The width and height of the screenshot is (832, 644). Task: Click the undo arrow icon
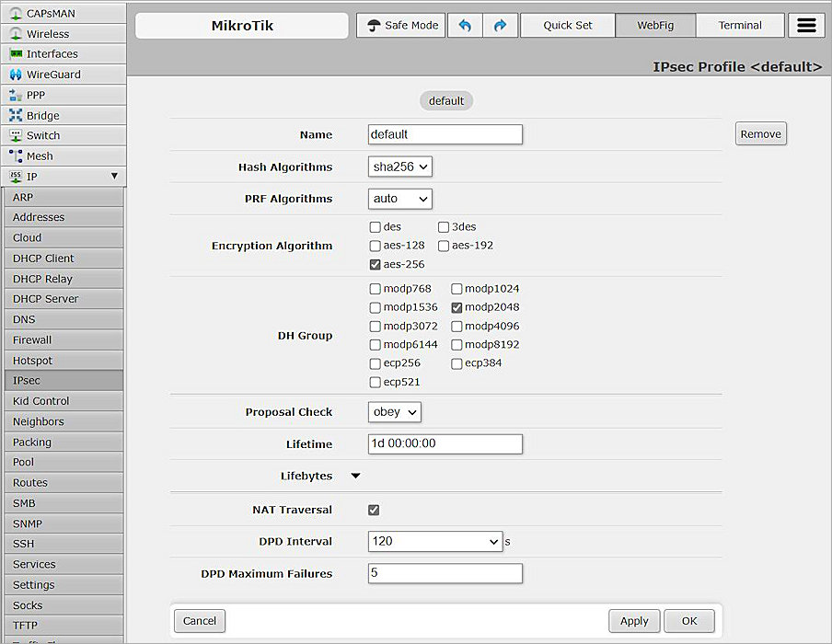click(465, 26)
